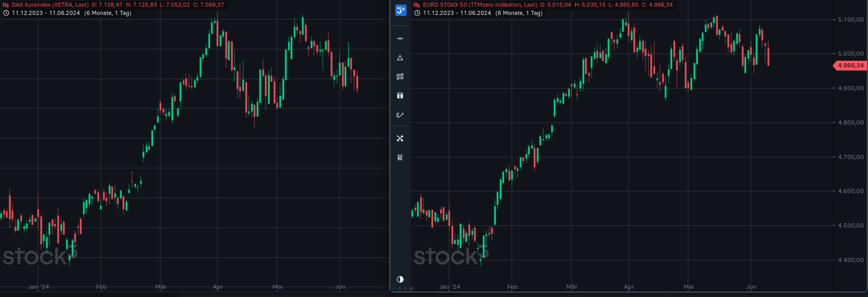Select the horizontal line drawing tool
Screen dimensions: 868x297
coord(400,39)
